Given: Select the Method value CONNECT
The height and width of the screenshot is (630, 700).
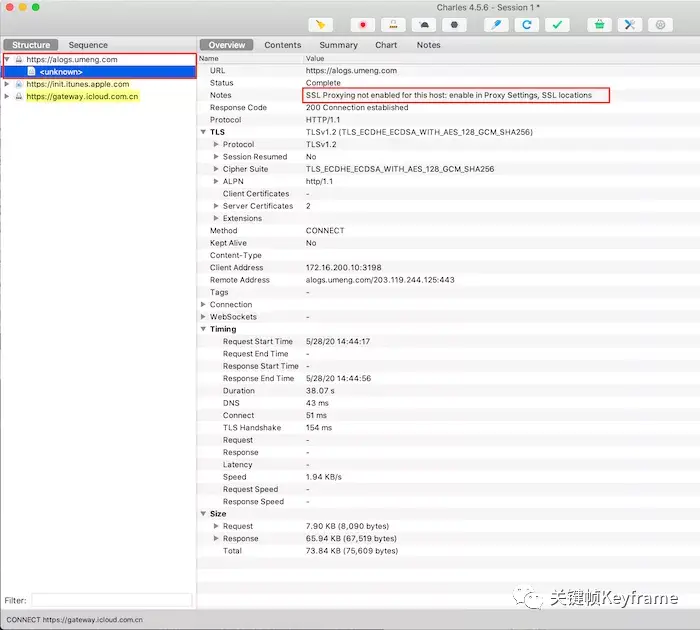Looking at the screenshot, I should (325, 231).
